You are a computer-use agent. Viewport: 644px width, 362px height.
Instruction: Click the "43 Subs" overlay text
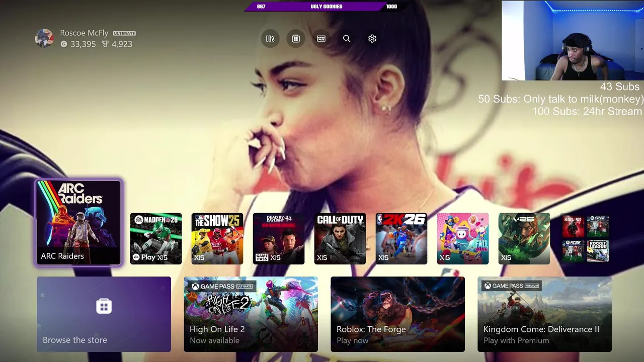620,87
